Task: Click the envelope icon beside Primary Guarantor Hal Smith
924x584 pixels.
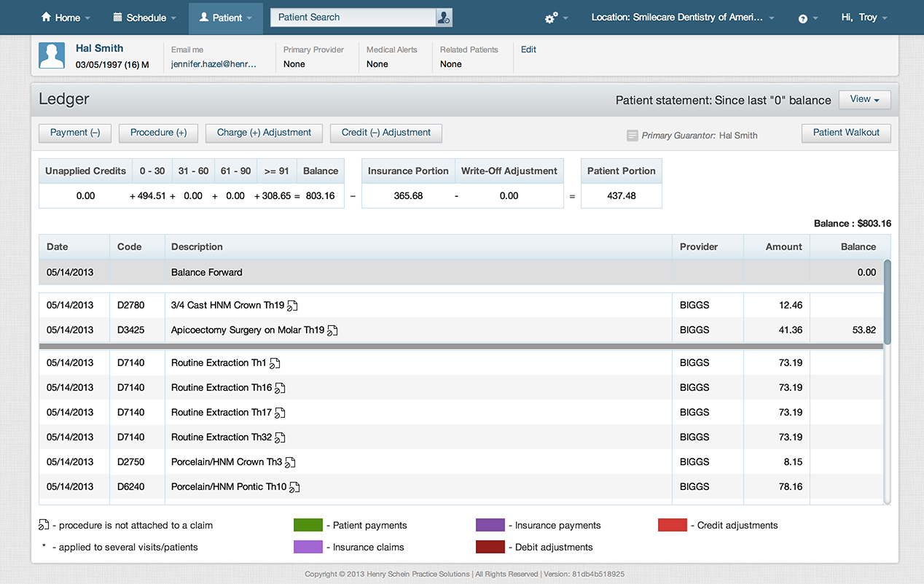Action: [x=631, y=135]
